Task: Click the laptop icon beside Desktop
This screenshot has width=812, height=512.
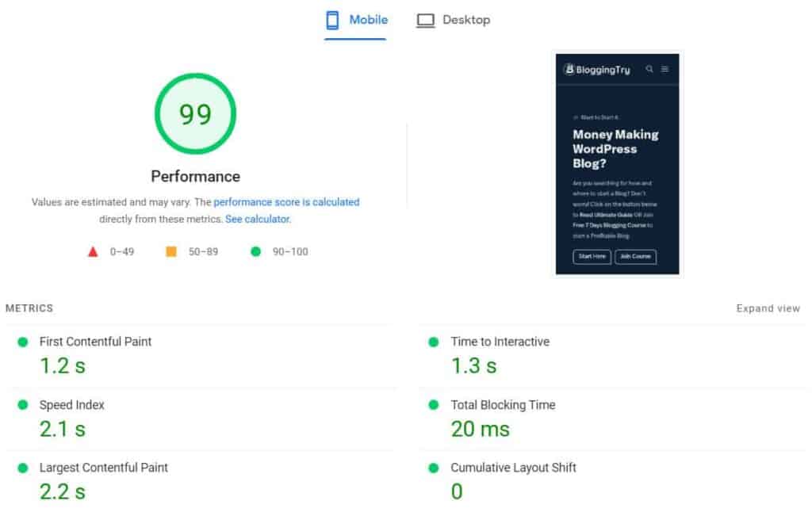Action: pyautogui.click(x=427, y=20)
